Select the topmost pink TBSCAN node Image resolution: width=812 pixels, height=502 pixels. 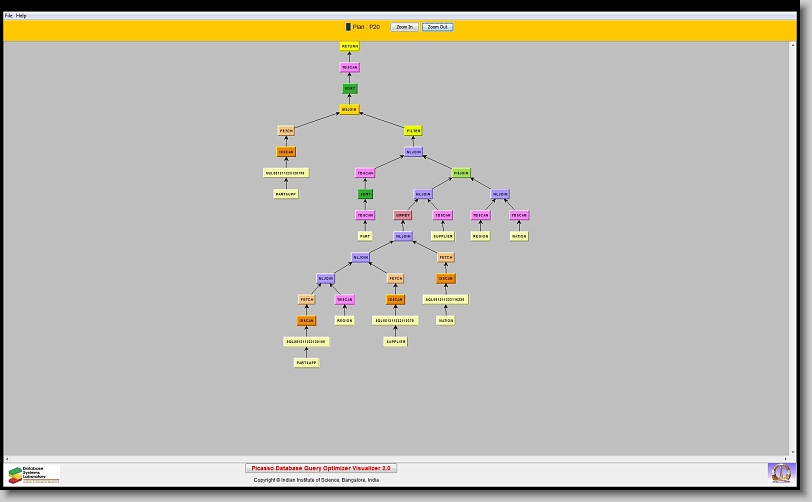[349, 68]
